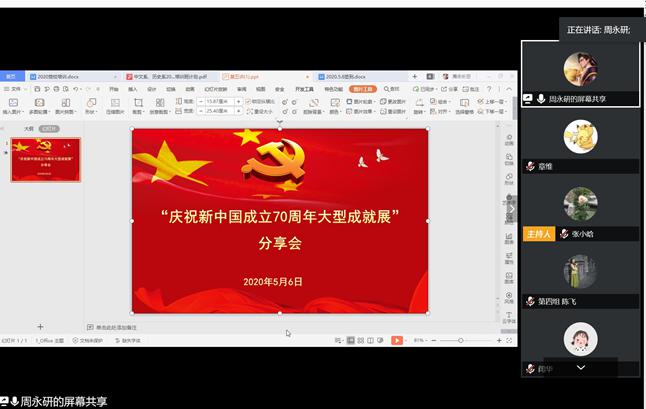Add a new slide with the plus button
This screenshot has height=409, width=646.
[40, 327]
